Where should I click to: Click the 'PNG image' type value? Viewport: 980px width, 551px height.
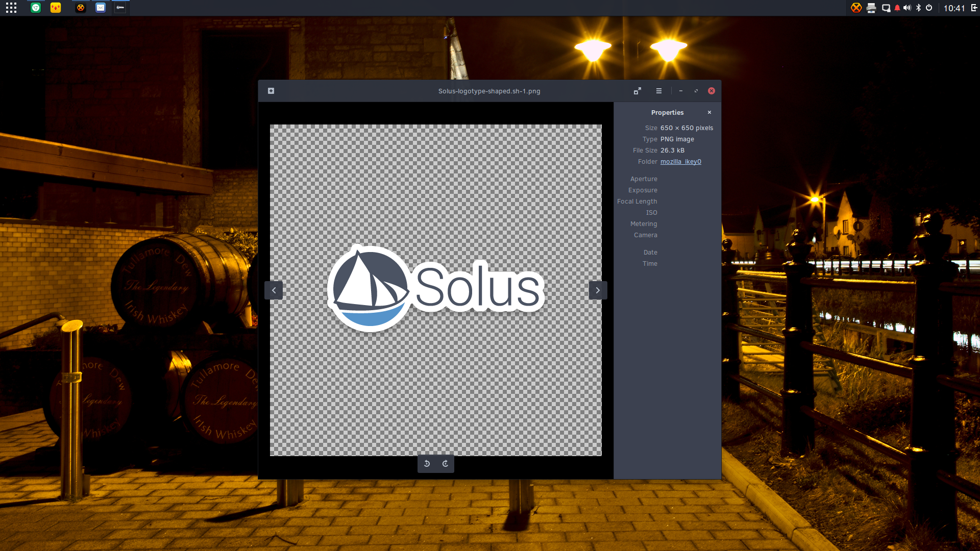click(677, 139)
